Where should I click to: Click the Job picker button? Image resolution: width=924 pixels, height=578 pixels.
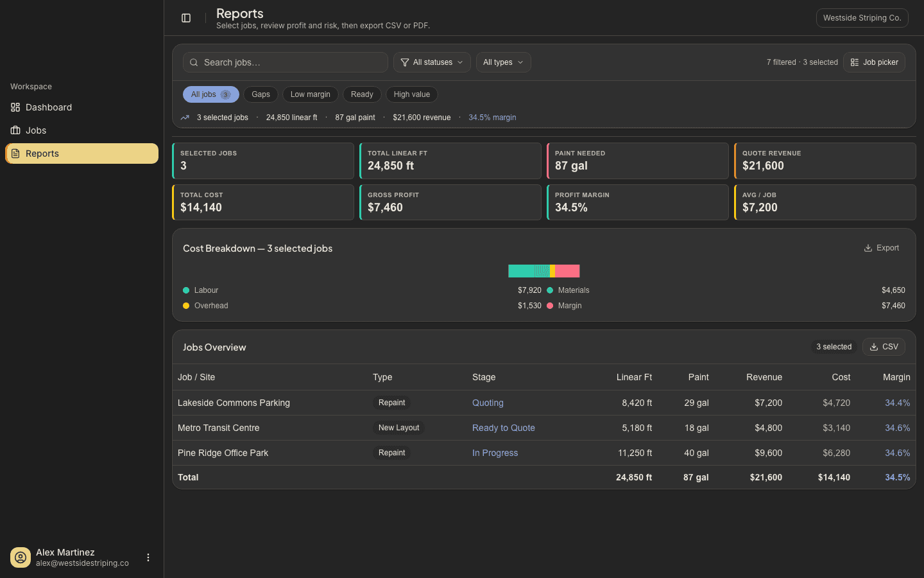pyautogui.click(x=874, y=62)
